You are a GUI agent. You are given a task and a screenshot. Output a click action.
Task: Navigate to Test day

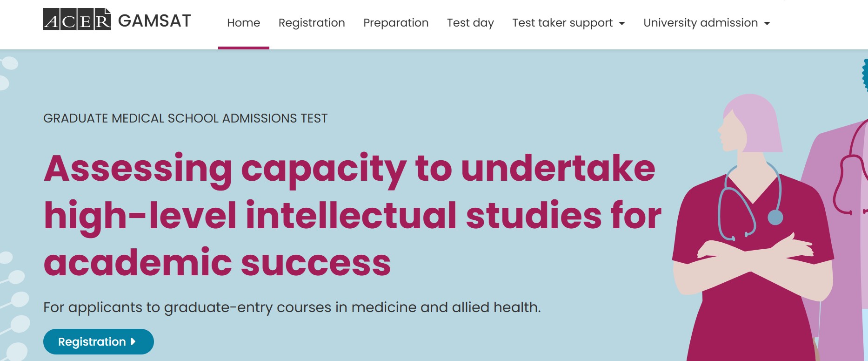click(470, 23)
